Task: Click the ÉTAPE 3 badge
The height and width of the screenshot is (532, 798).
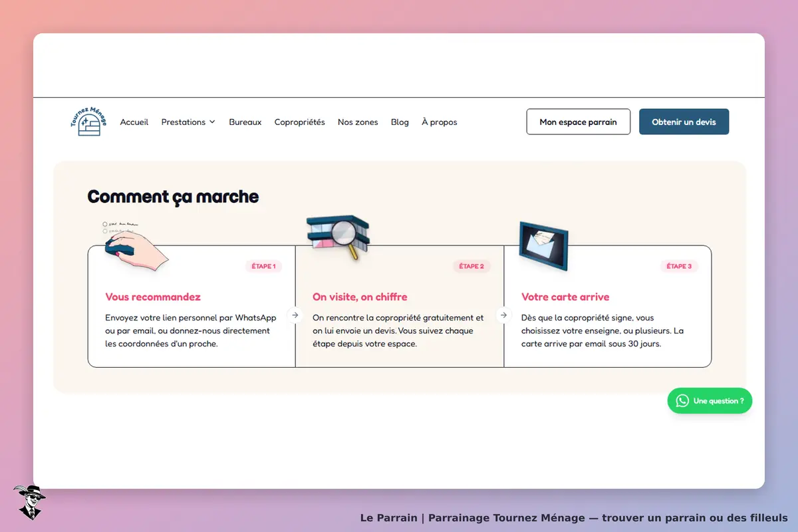Action: pyautogui.click(x=679, y=266)
